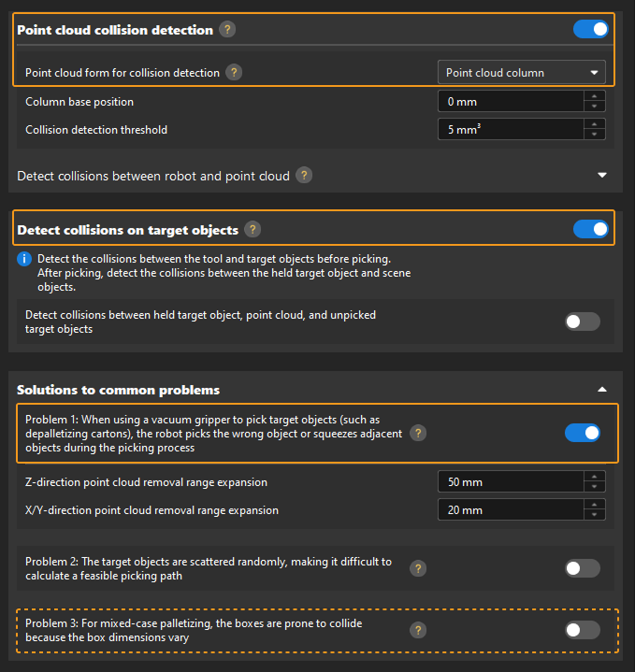Click help icon for Point cloud form
635x672 pixels.
point(234,72)
